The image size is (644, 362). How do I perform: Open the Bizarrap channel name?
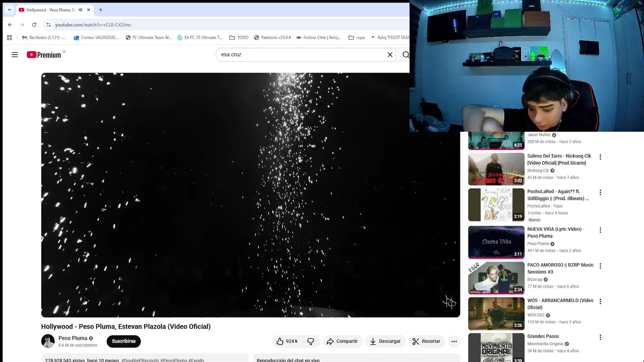pyautogui.click(x=535, y=280)
